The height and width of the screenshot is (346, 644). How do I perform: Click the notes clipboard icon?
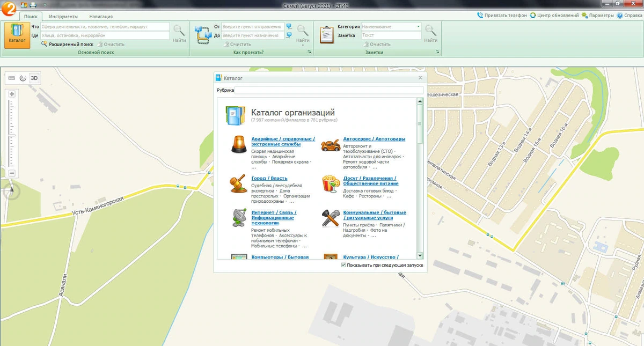click(x=327, y=34)
